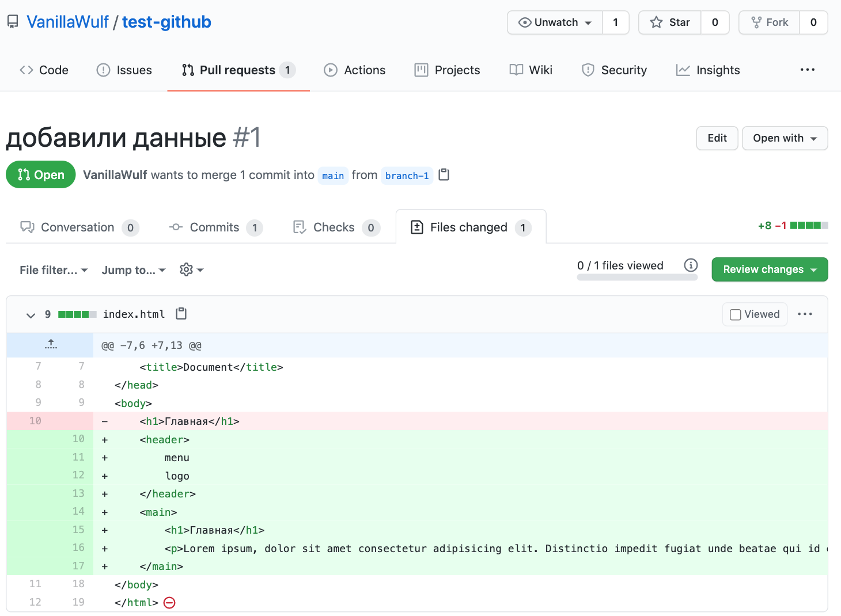Viewport: 841px width, 616px height.
Task: Open the File filter dropdown
Action: coord(54,270)
